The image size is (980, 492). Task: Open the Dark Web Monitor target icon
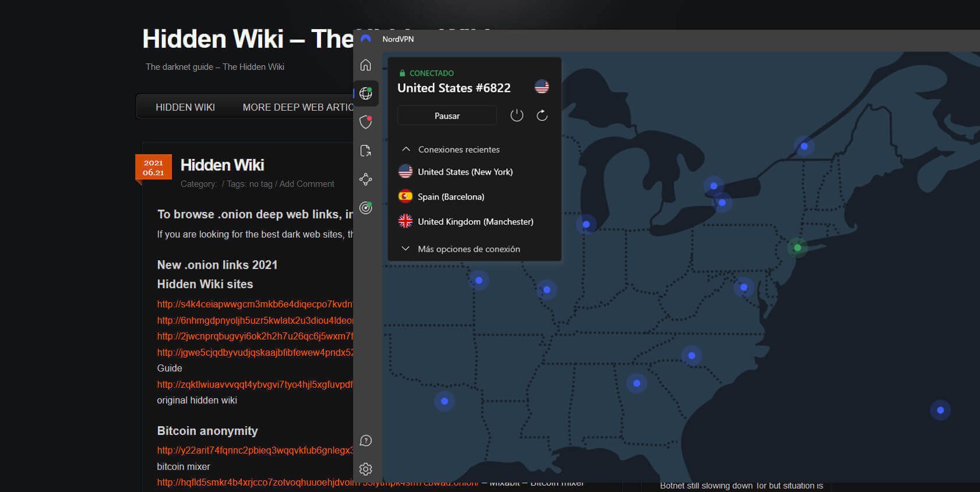tap(366, 208)
